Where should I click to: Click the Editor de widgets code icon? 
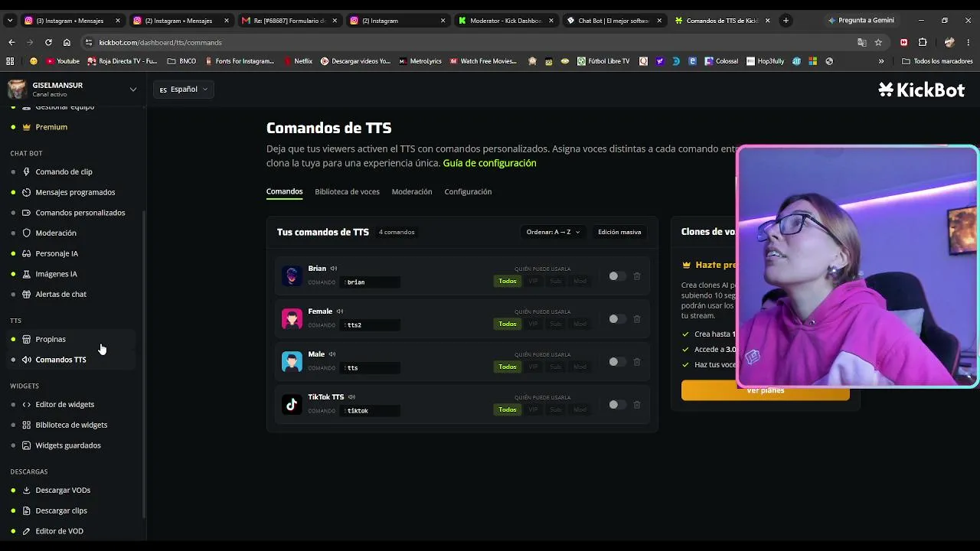coord(27,405)
